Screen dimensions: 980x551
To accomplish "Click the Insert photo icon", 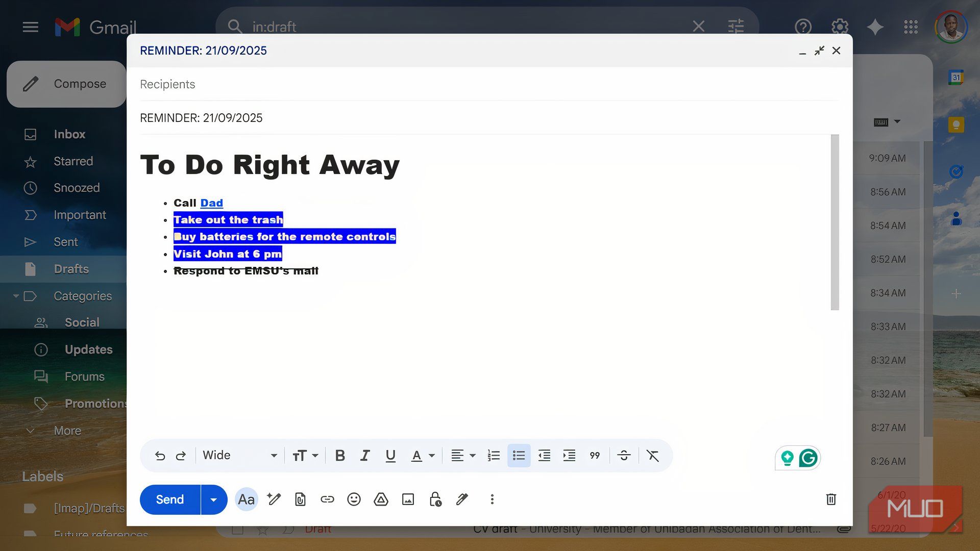I will [408, 499].
